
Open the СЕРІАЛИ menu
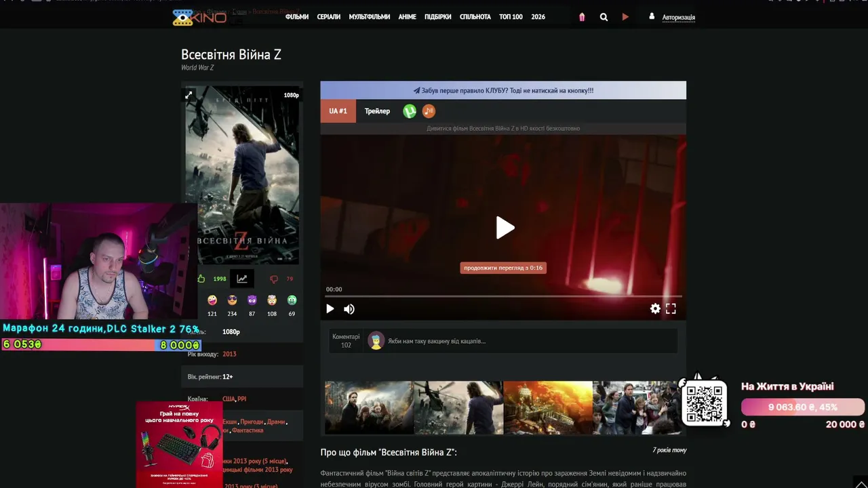tap(329, 17)
